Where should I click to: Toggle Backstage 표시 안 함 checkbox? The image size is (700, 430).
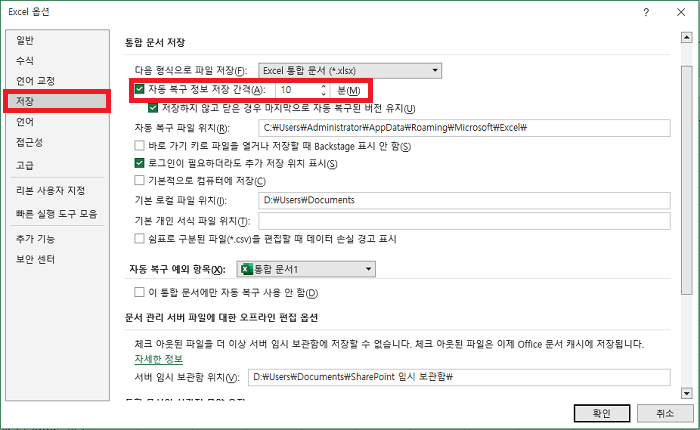pyautogui.click(x=139, y=146)
